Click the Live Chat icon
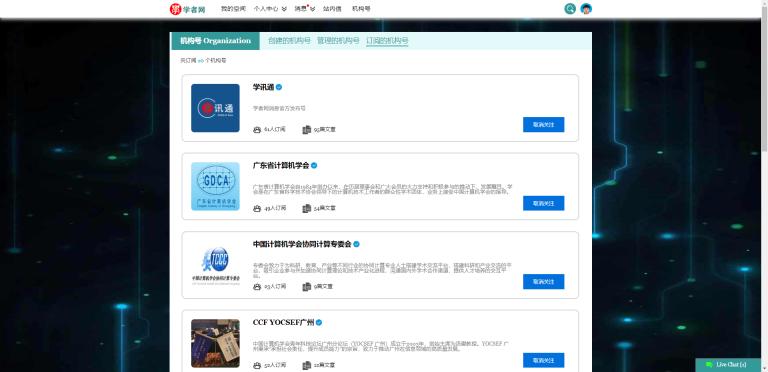768x372 pixels. click(x=709, y=365)
